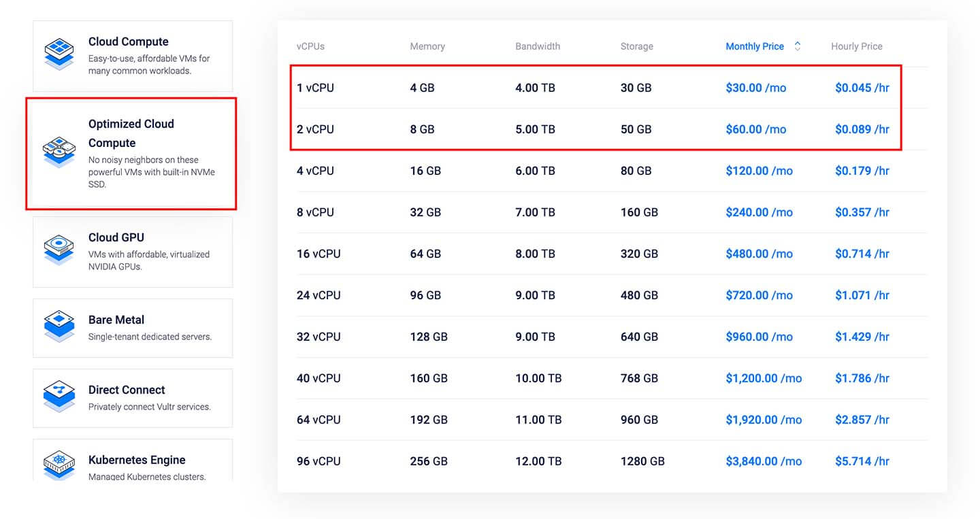The height and width of the screenshot is (519, 980).
Task: Click the 192 GB memory value
Action: [x=429, y=420]
